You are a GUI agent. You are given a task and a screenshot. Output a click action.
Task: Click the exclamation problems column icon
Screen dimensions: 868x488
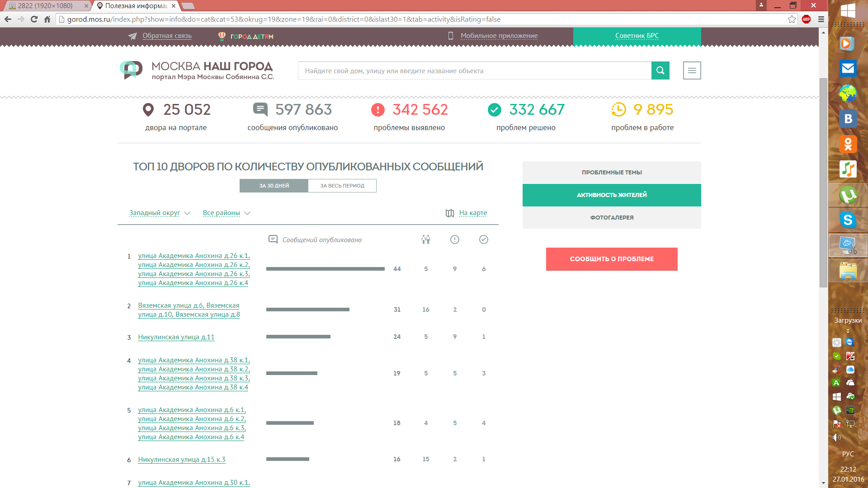pyautogui.click(x=454, y=239)
